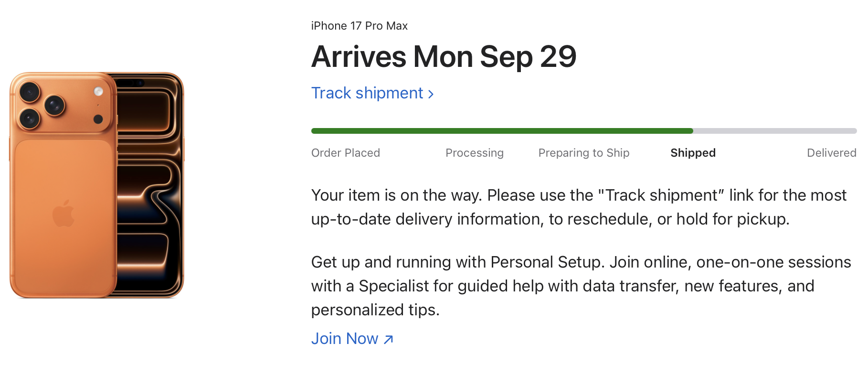
Task: Open the Join Now link
Action: pyautogui.click(x=345, y=339)
